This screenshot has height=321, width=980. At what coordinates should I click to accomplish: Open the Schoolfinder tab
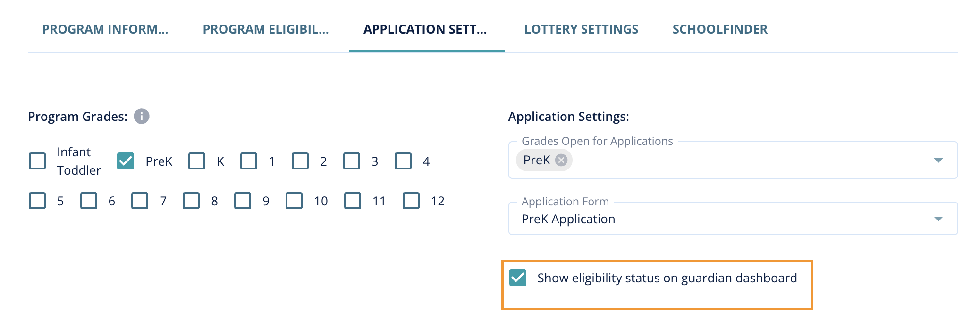720,29
